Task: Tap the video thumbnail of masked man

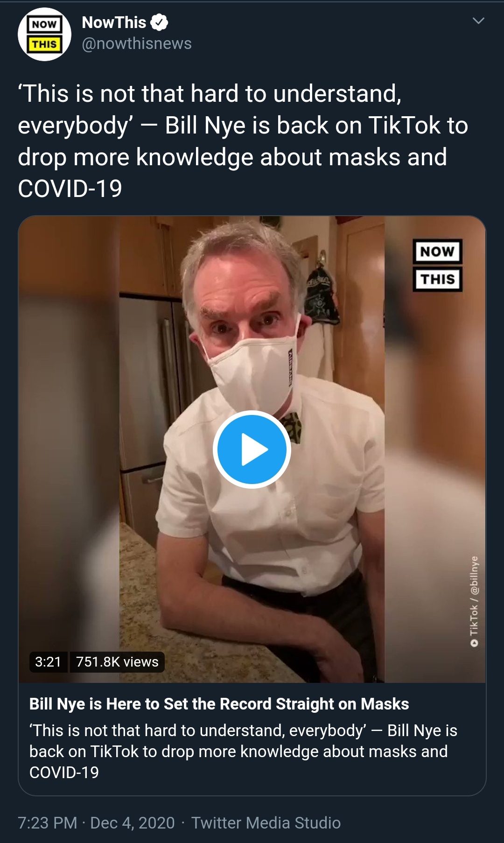Action: click(x=252, y=449)
